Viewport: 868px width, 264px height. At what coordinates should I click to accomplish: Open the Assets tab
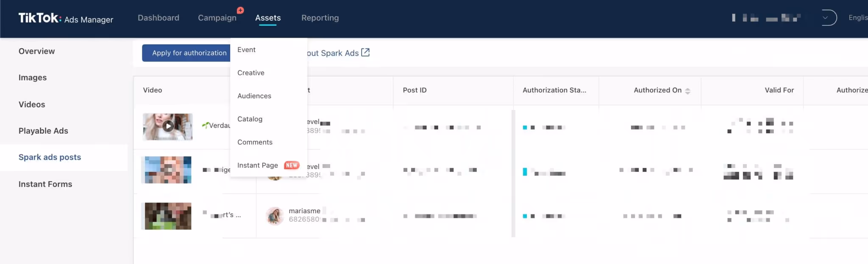click(x=268, y=18)
